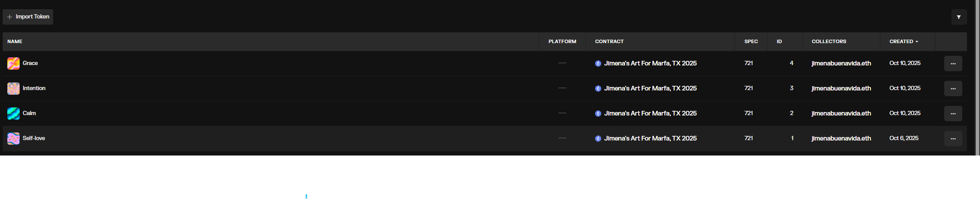Open the filter funnel icon
Screen dimensions: 980x199
(x=959, y=17)
